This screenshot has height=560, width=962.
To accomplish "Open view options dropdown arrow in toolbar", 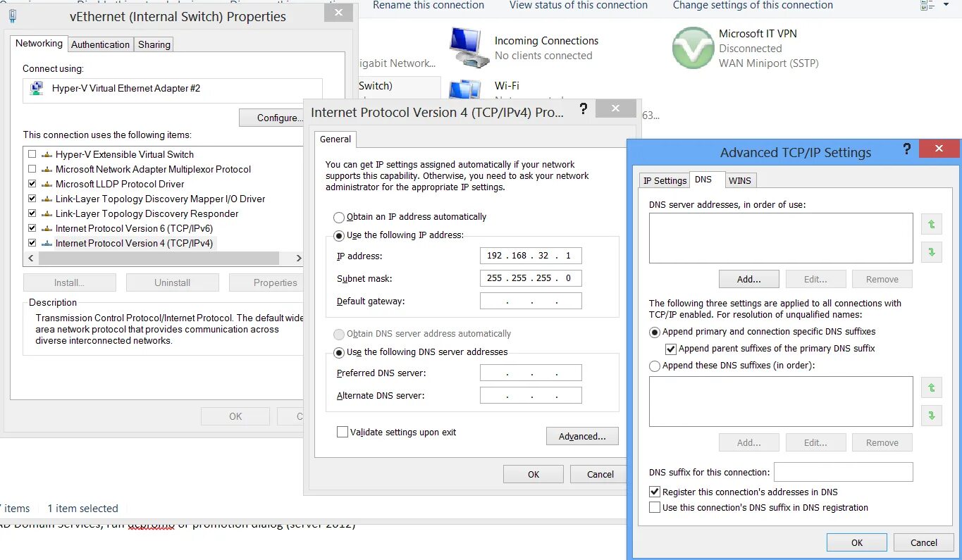I will tap(946, 6).
